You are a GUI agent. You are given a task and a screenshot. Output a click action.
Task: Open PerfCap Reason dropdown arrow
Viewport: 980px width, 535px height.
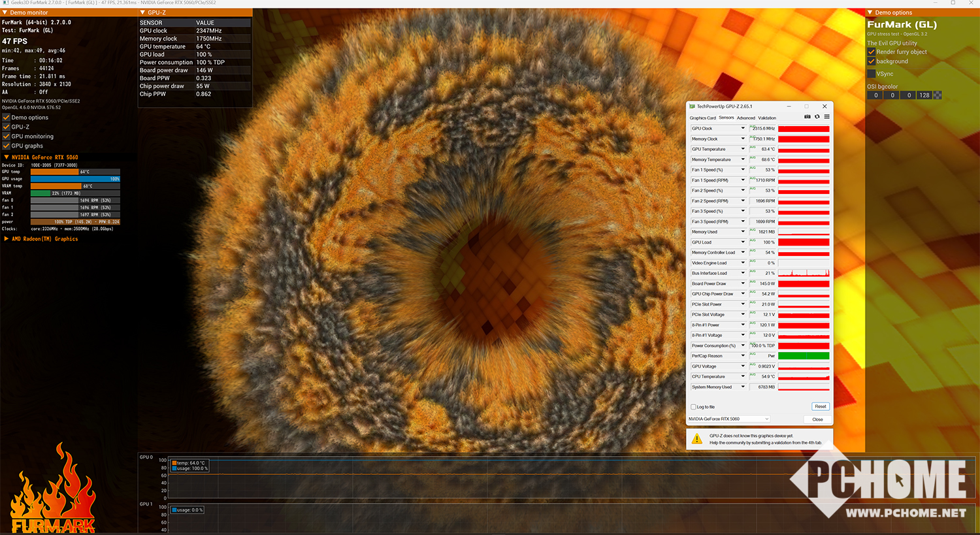(743, 356)
